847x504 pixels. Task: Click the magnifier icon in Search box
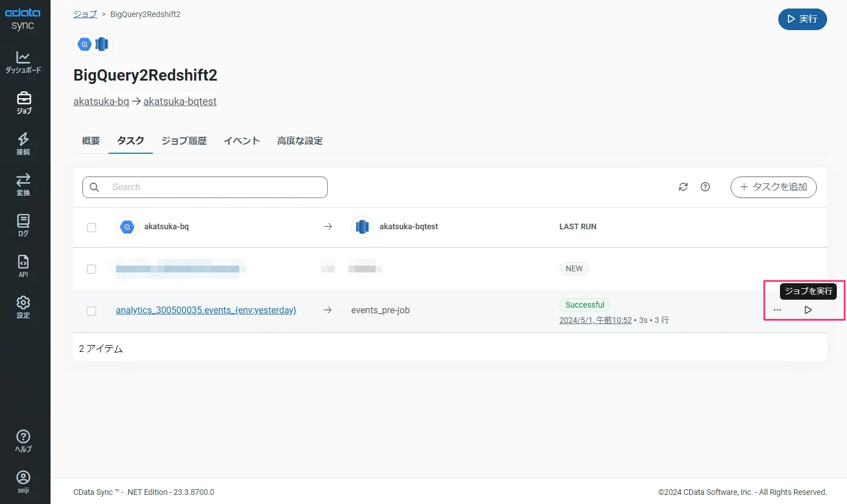94,187
